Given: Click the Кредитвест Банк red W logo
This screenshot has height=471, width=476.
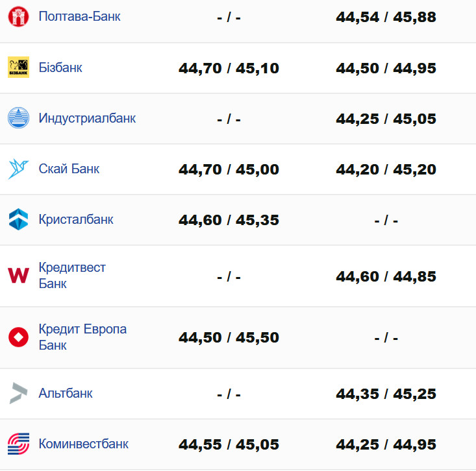Looking at the screenshot, I should click(18, 275).
